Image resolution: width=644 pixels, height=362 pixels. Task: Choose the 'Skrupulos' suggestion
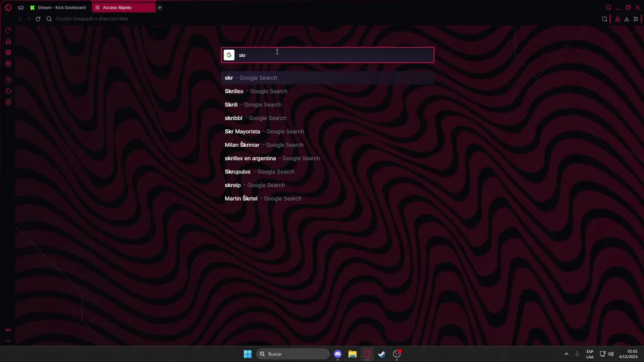[328, 171]
